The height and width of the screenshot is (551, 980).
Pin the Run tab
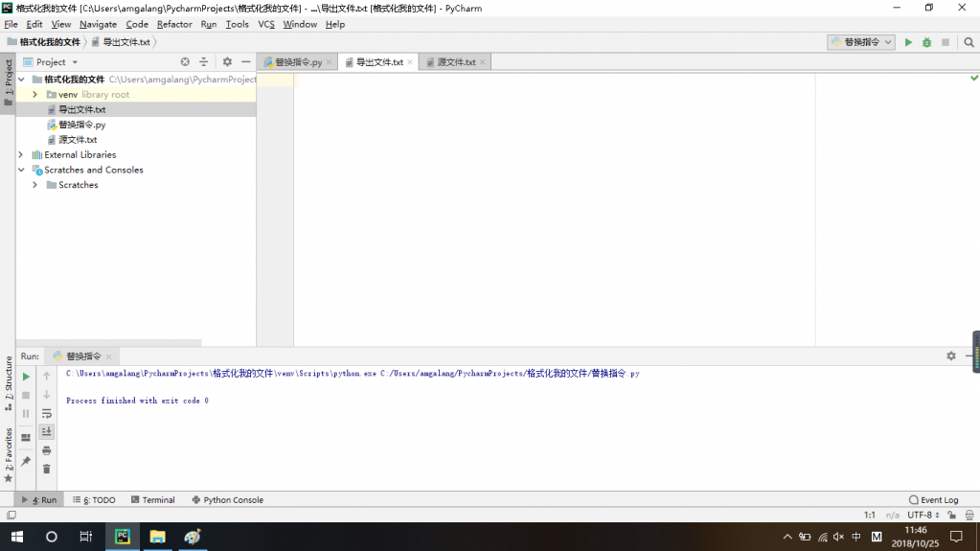tap(26, 462)
